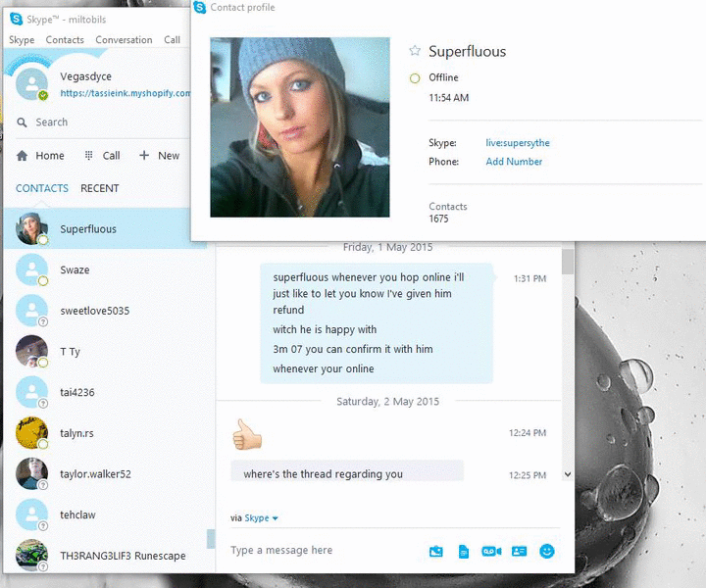Open the emoticon smiley picker
Viewport: 706px width, 588px height.
(547, 551)
